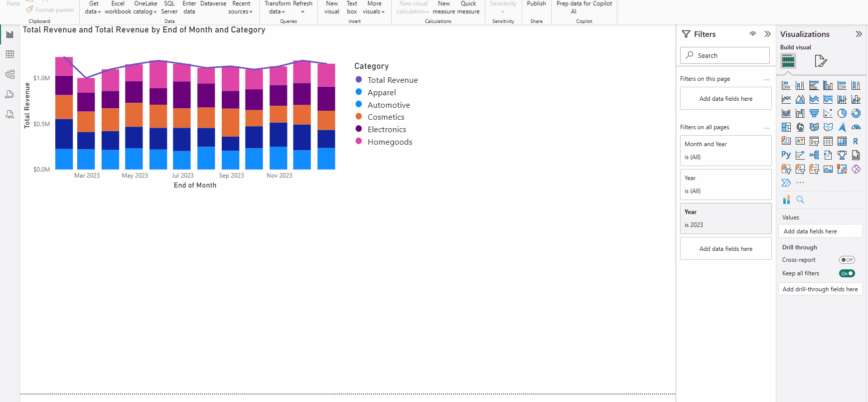
Task: Select the decomposition tree visual
Action: tap(814, 155)
